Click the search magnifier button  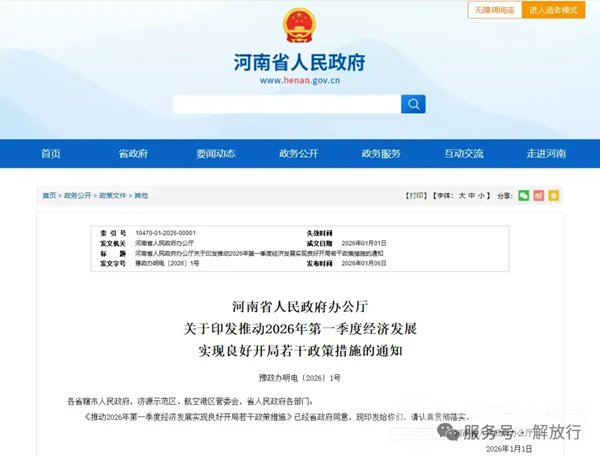(x=413, y=104)
